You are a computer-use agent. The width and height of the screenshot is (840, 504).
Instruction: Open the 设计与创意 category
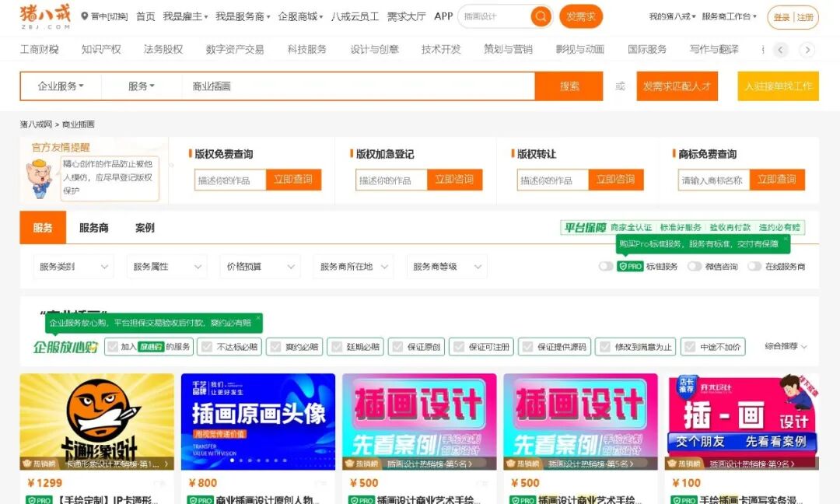[x=374, y=49]
